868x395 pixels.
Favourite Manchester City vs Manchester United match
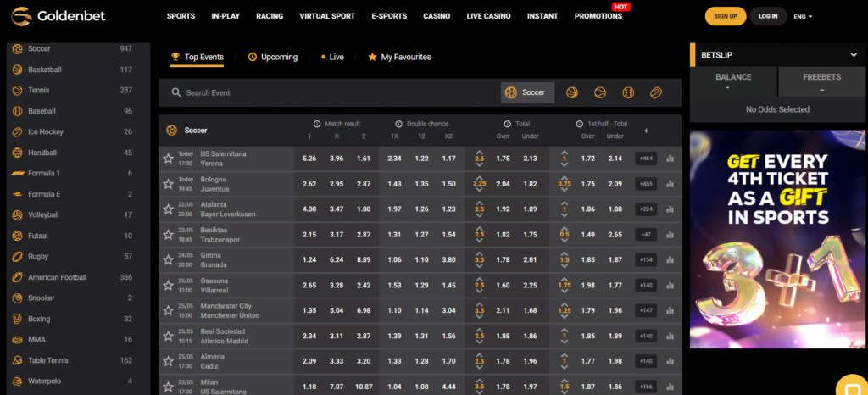(169, 310)
